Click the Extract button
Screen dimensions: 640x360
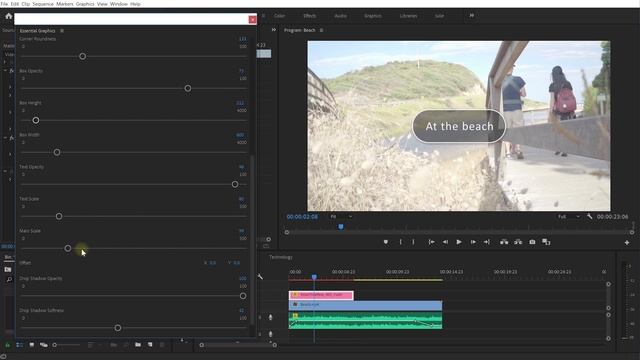(518, 242)
